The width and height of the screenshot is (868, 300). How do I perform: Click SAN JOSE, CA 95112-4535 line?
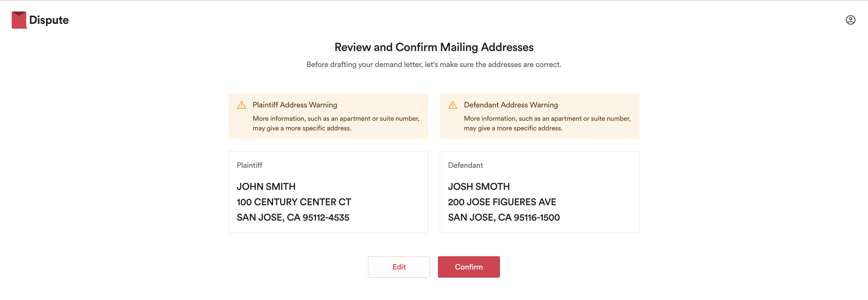click(293, 217)
